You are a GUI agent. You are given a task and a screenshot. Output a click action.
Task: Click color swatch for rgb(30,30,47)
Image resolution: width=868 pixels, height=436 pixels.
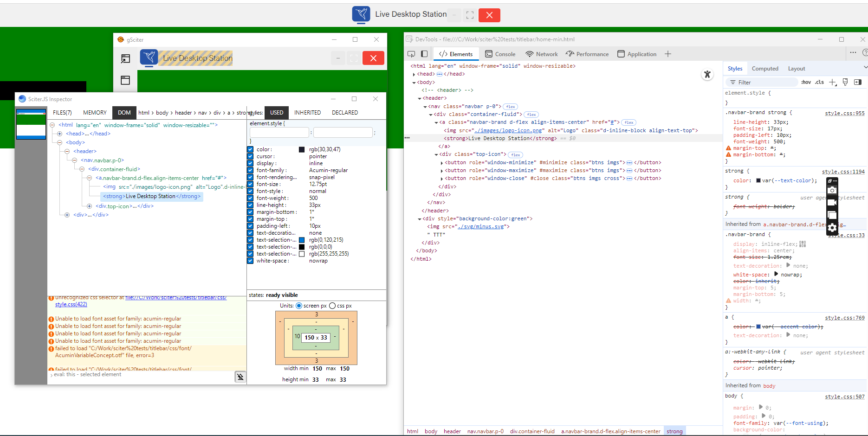coord(302,149)
